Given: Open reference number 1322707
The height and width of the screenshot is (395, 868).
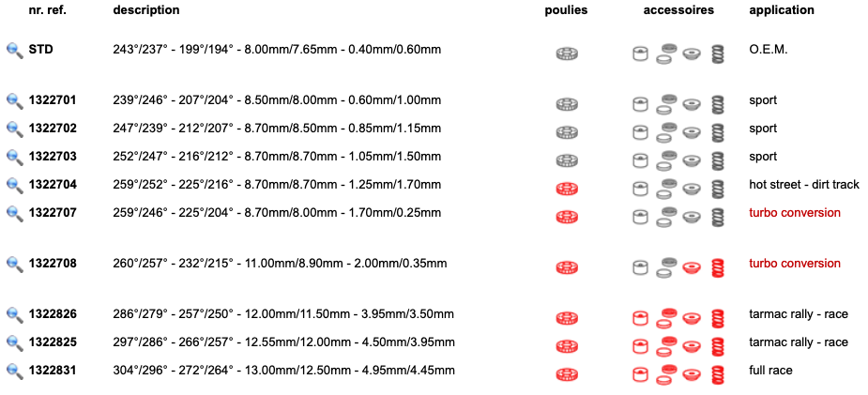Looking at the screenshot, I should pyautogui.click(x=53, y=213).
